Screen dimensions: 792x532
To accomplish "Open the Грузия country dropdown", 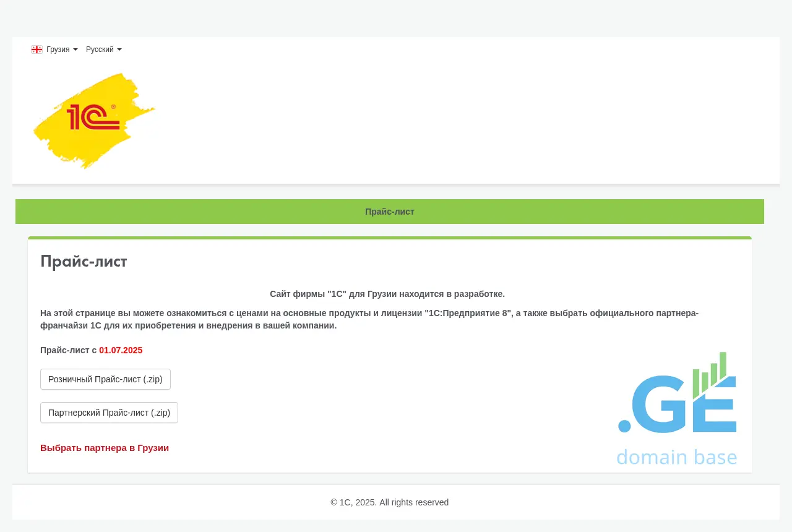I will coord(58,49).
